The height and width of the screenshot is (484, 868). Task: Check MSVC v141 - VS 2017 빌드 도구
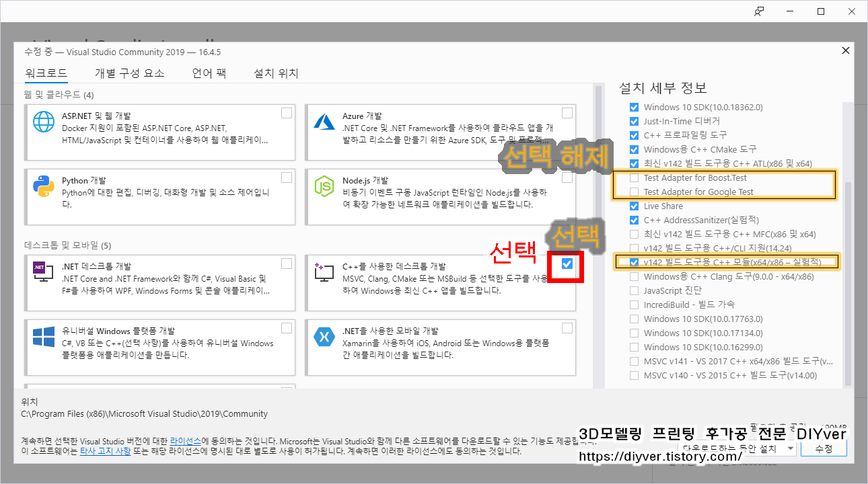(x=634, y=361)
